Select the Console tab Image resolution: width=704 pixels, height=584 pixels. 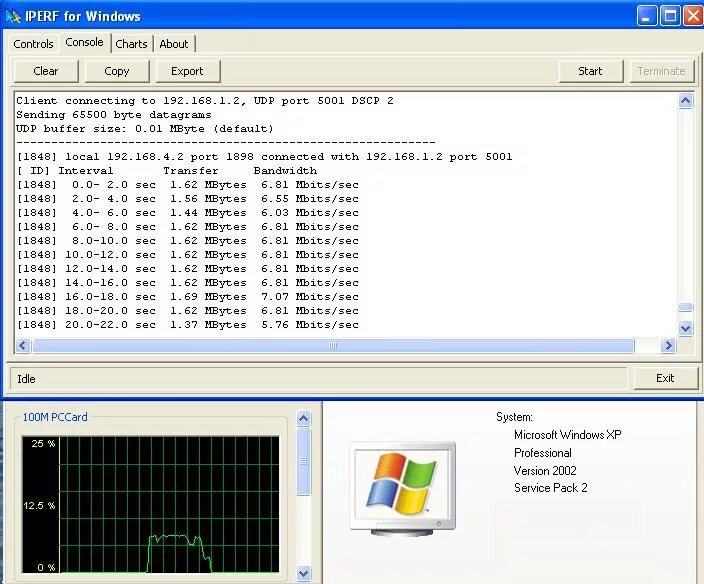pyautogui.click(x=84, y=42)
